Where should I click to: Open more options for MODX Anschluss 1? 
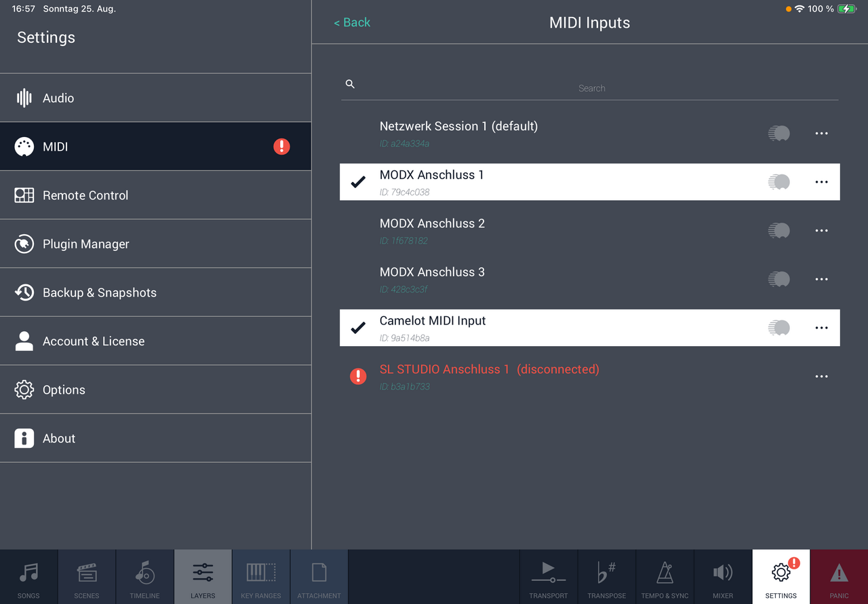tap(821, 182)
